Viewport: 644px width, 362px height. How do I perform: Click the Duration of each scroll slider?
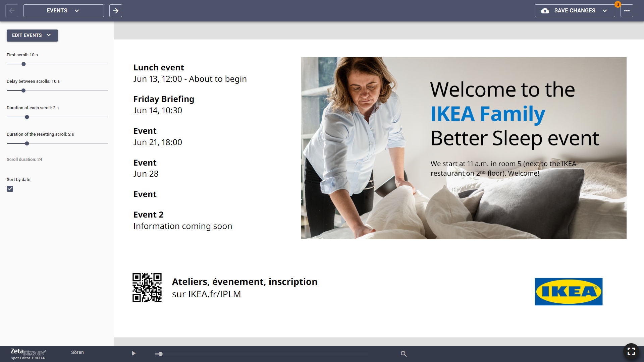pyautogui.click(x=27, y=117)
